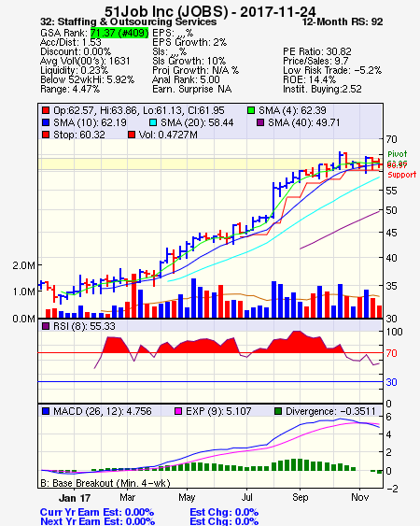Click the purple SMA (40) legend swatch
Image resolution: width=420 pixels, height=526 pixels.
coord(260,122)
